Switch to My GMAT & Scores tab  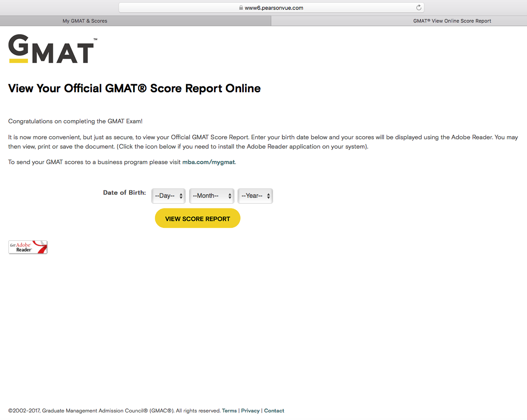[x=135, y=21]
